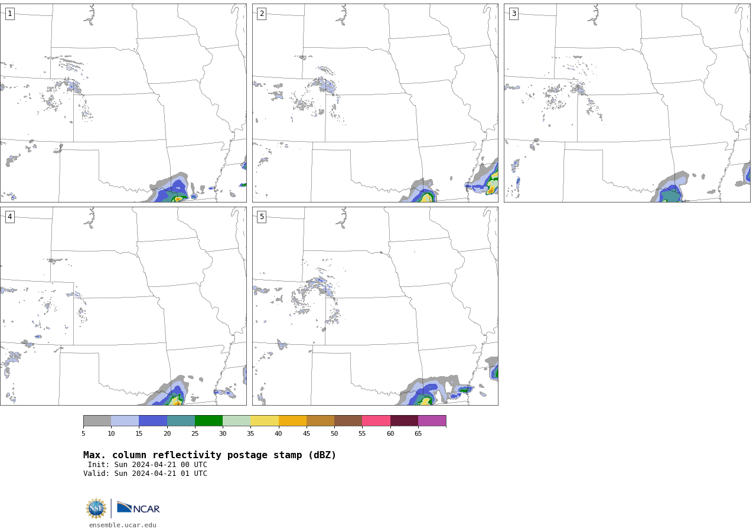Click the purple 65+ dBZ swatch
The width and height of the screenshot is (756, 532).
point(432,420)
